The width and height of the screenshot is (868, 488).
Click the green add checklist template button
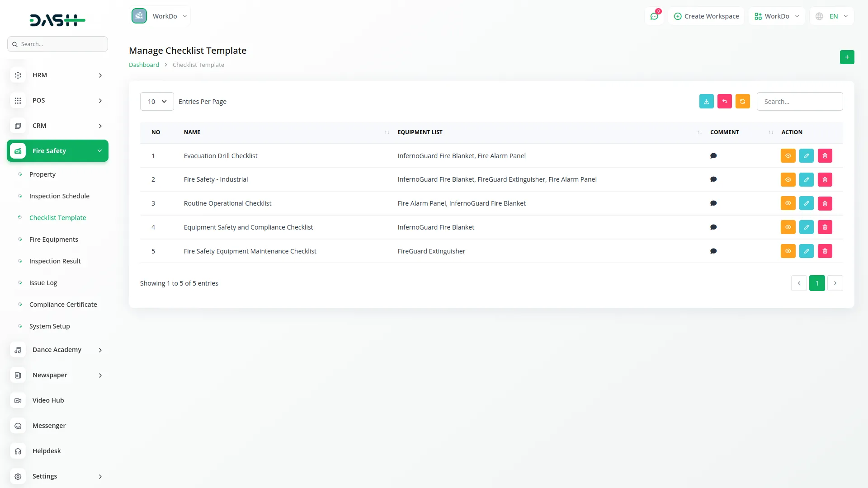(847, 57)
